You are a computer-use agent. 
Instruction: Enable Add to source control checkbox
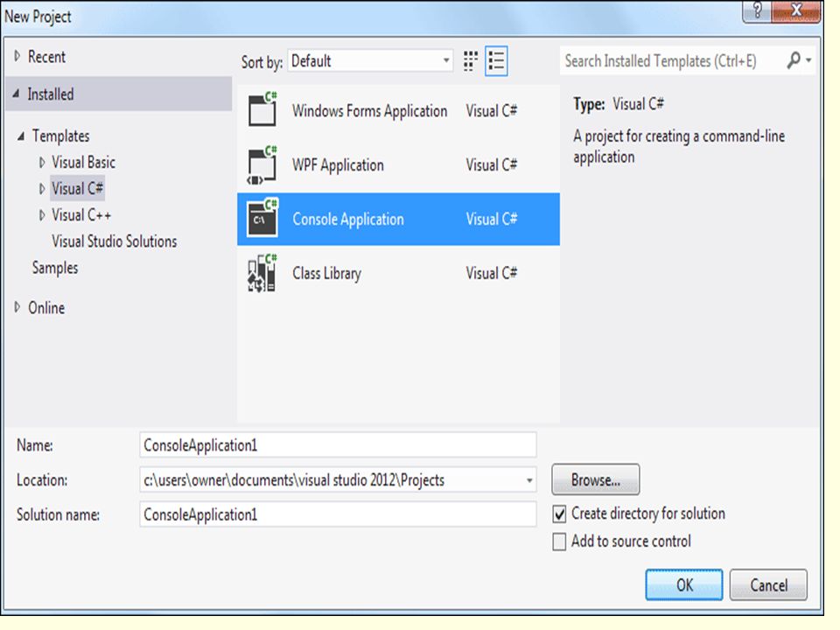559,542
